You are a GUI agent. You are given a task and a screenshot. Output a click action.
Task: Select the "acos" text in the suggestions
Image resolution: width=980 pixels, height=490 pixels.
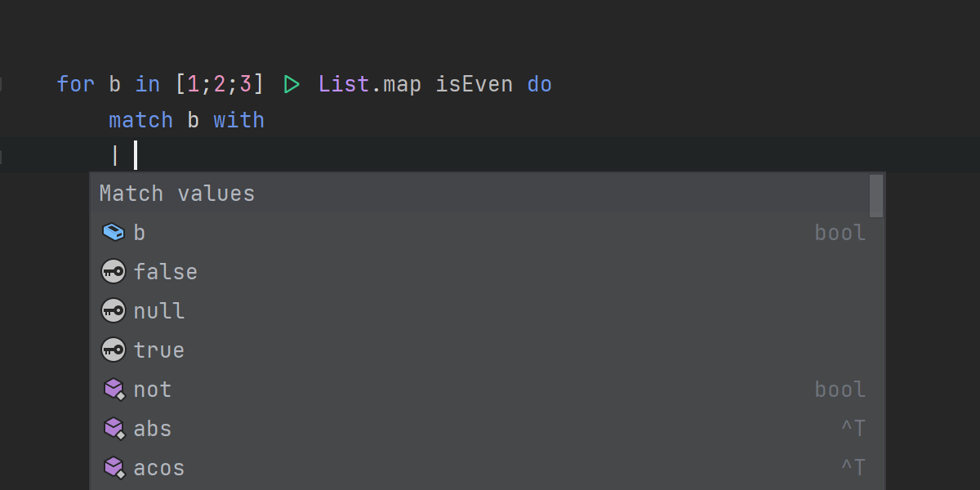pyautogui.click(x=158, y=468)
